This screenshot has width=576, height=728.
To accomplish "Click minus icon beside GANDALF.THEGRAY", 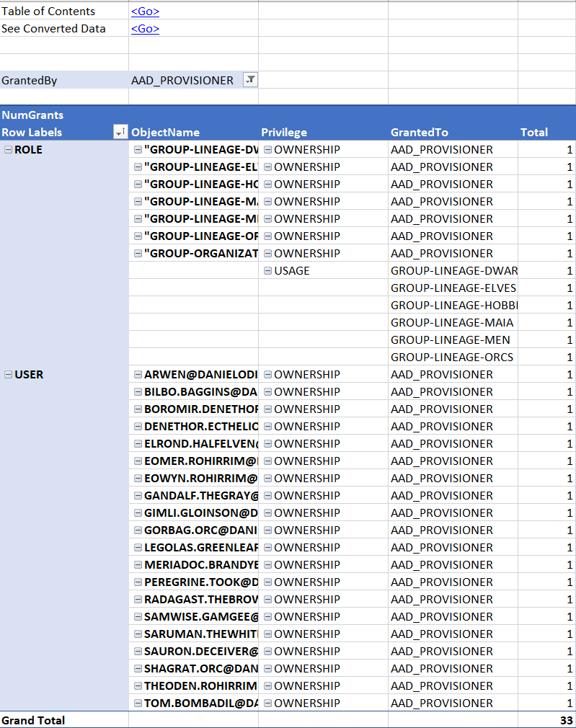I will pos(138,496).
